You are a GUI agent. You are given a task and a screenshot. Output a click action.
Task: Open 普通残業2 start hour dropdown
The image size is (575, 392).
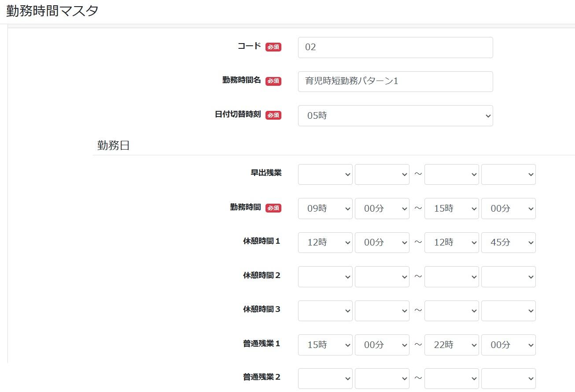[x=325, y=378]
